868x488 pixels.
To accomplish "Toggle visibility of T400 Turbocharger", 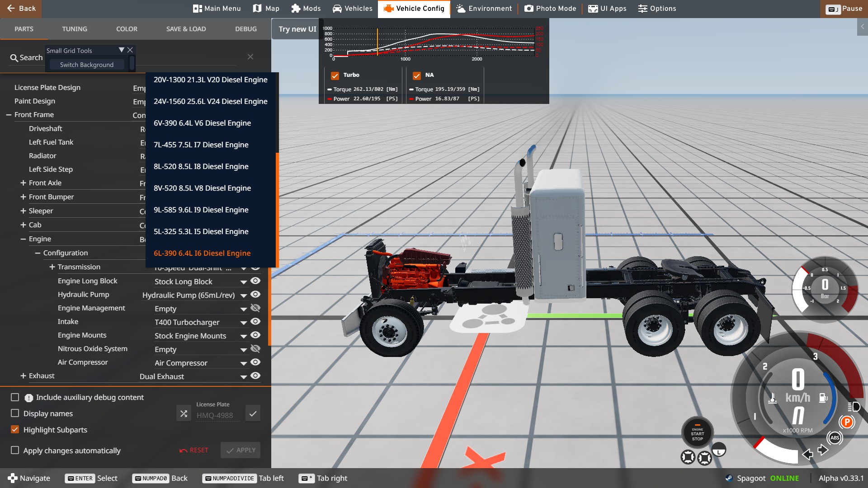I will [x=255, y=322].
